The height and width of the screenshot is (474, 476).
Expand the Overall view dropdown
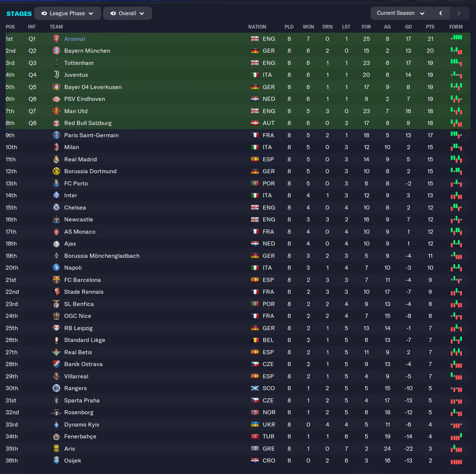tap(127, 13)
